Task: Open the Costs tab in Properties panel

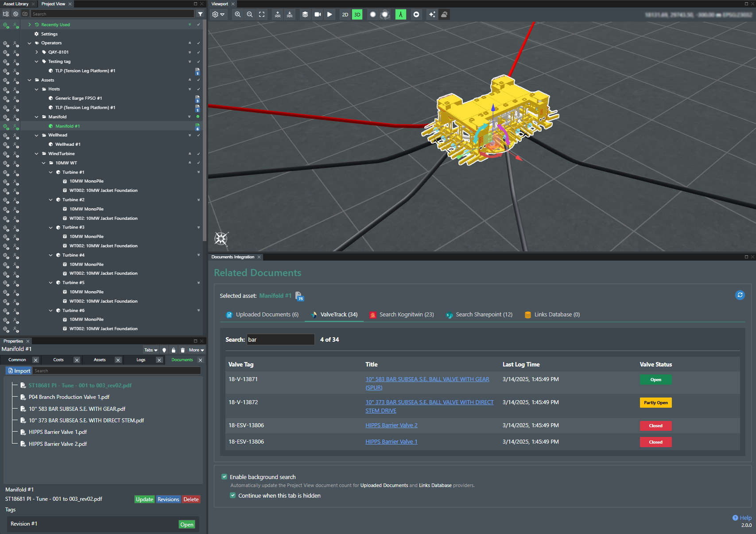Action: (x=58, y=360)
